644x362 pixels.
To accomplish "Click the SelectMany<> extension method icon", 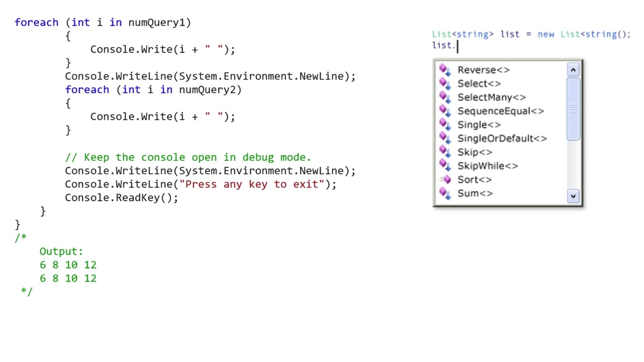I will click(x=445, y=97).
